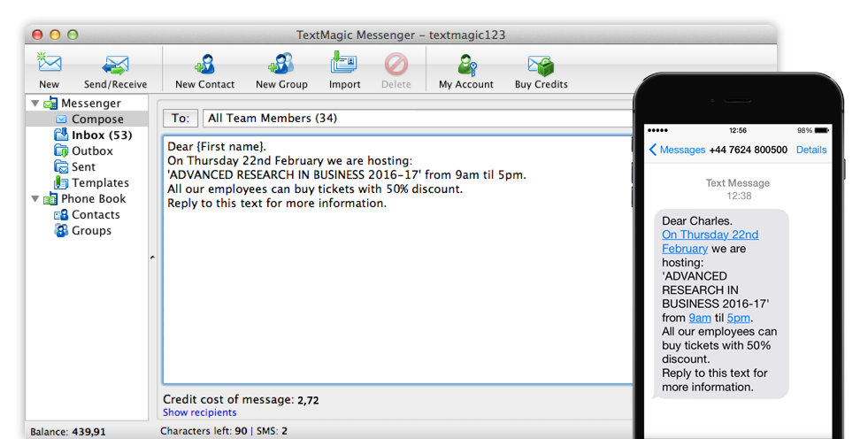The image size is (868, 439).
Task: Click the Import toolbar icon
Action: point(344,63)
